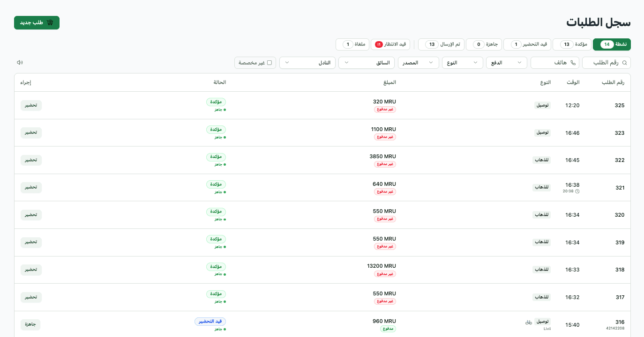The height and width of the screenshot is (337, 644).
Task: Open the تم الإرسال tab
Action: click(441, 44)
